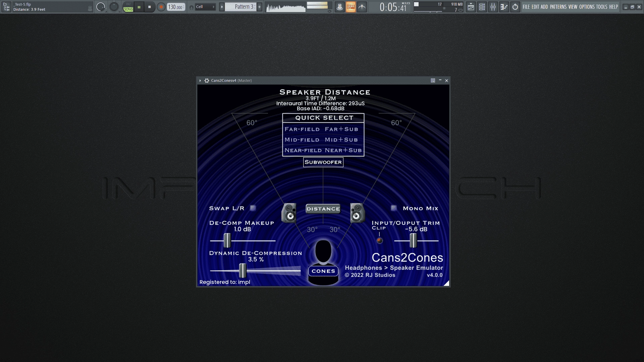Click the undo history circular arrow icon
This screenshot has height=362, width=644.
[x=515, y=7]
